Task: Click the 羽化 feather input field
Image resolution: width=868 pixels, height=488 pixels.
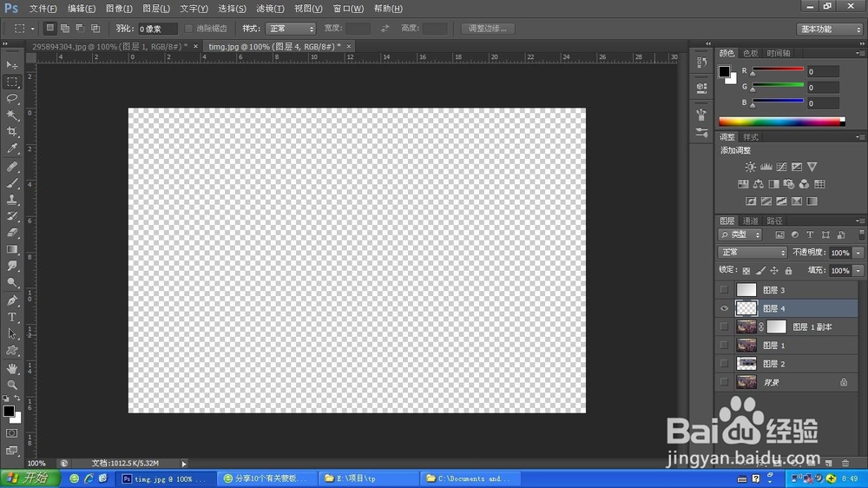Action: point(157,29)
